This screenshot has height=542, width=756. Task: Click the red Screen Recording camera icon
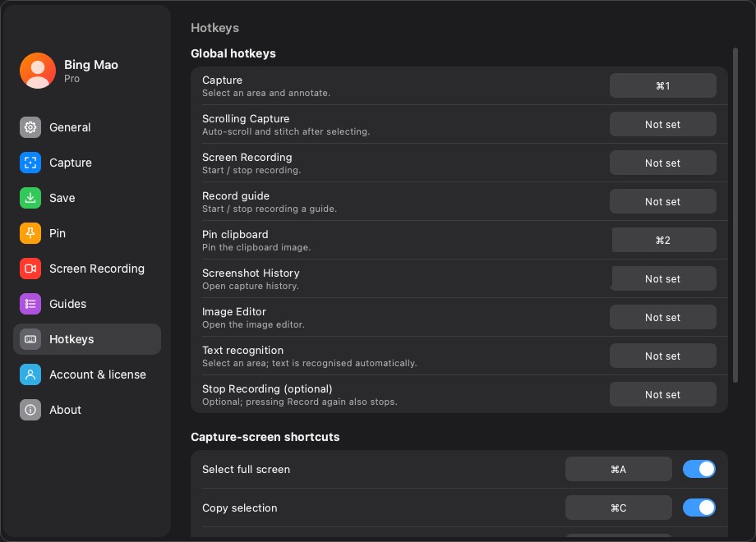click(x=30, y=269)
